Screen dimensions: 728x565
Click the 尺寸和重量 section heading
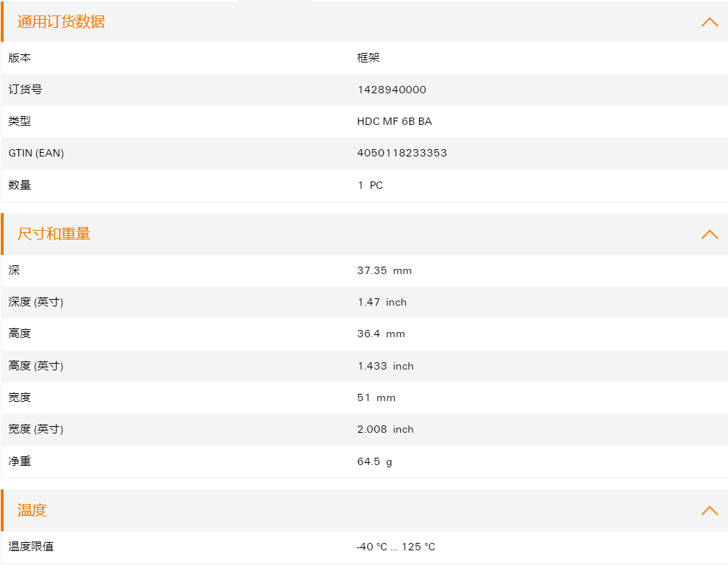click(54, 234)
